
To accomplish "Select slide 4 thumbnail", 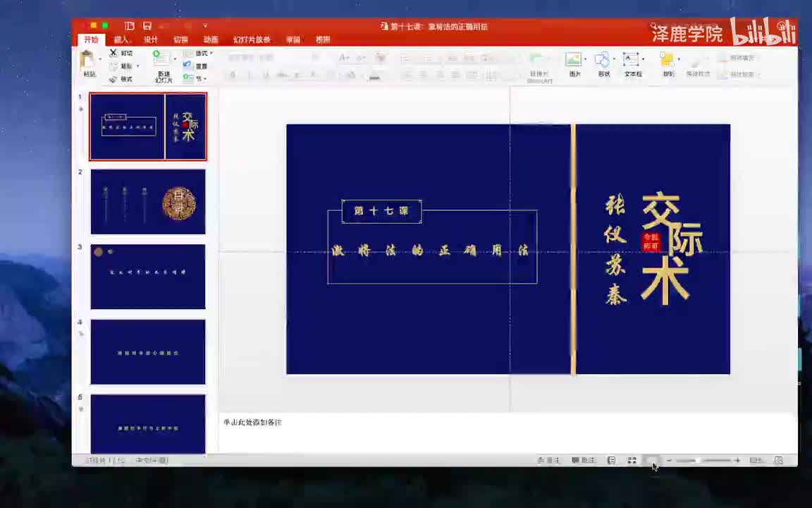I will click(x=148, y=352).
